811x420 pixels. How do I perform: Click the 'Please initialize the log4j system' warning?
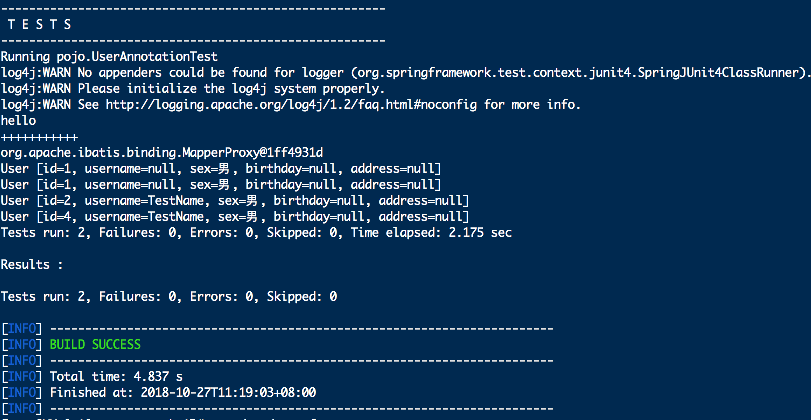tap(193, 89)
